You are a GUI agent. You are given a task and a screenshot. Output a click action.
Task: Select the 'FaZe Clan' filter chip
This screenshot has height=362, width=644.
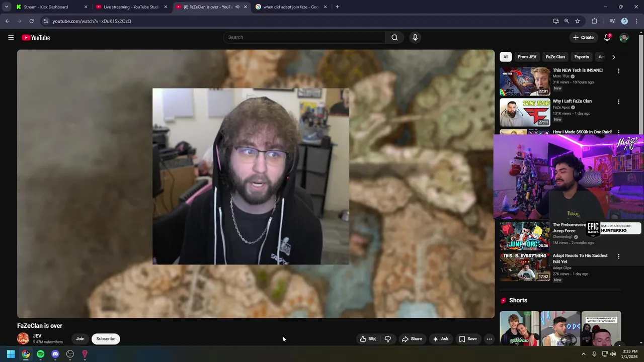tap(555, 57)
